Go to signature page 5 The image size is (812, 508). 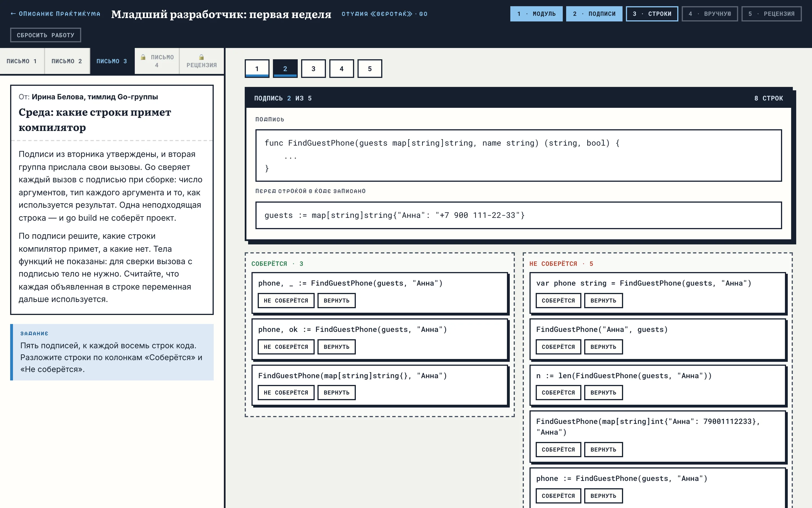(x=370, y=69)
